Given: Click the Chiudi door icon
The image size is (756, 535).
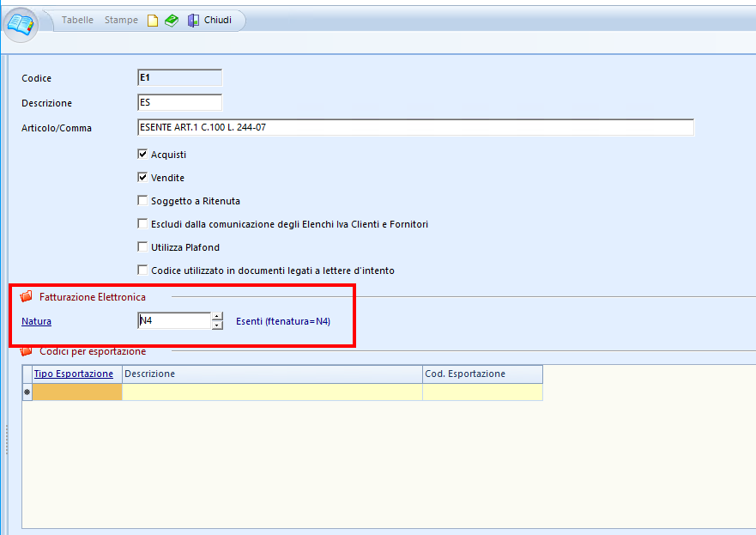Looking at the screenshot, I should coord(193,21).
